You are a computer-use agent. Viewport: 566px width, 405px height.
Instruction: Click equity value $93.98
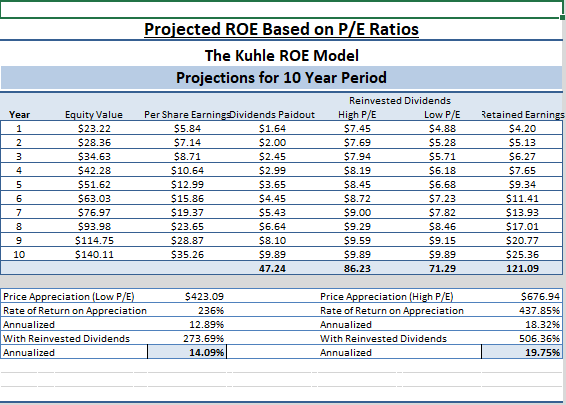tap(94, 227)
